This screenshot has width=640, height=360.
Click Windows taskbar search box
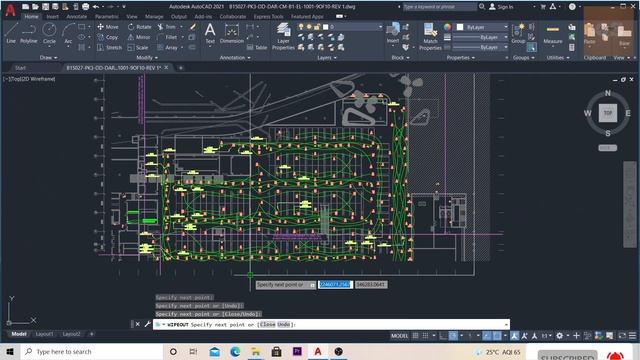pos(92,351)
